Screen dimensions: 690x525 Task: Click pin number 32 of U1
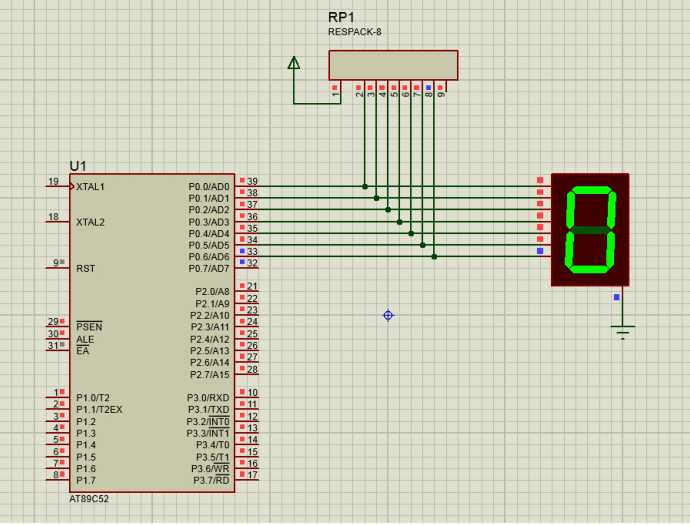pyautogui.click(x=252, y=263)
